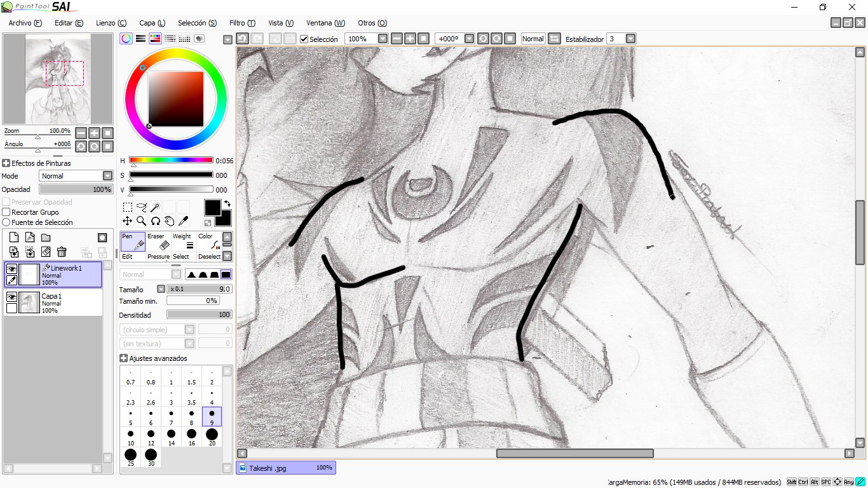Select Fuente de Selección radio button
The image size is (868, 488).
coord(6,222)
